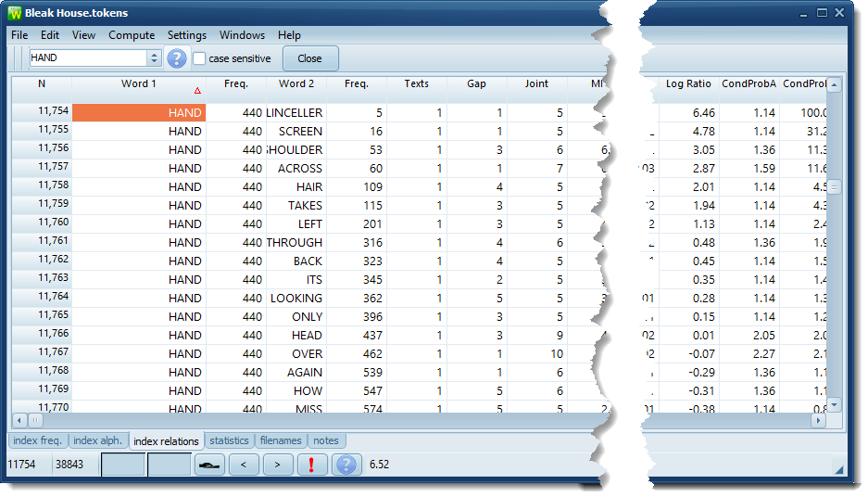868x497 pixels.
Task: Switch to the index alph. tab
Action: coord(97,441)
